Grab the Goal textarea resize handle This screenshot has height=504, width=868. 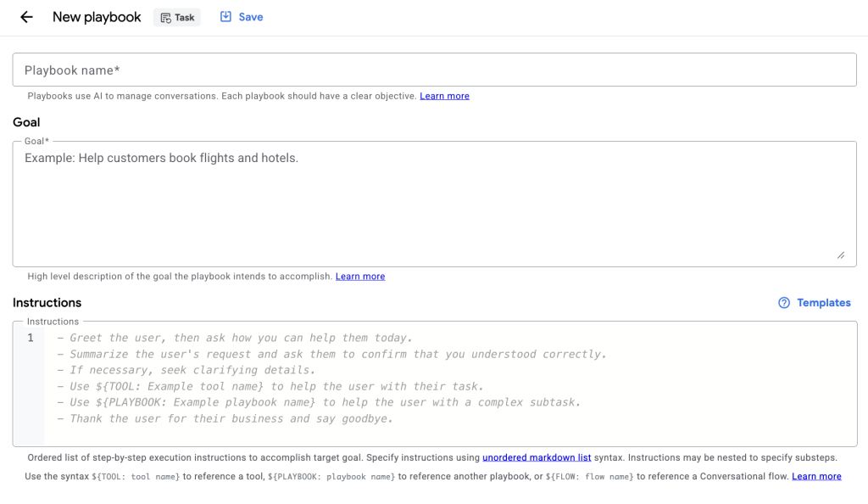[x=840, y=255]
